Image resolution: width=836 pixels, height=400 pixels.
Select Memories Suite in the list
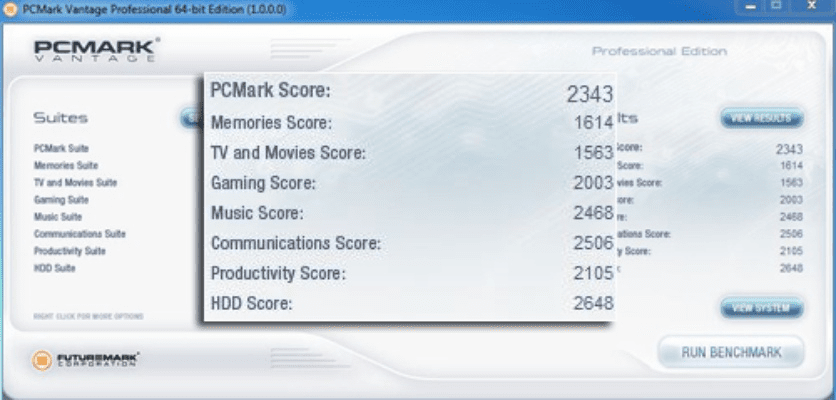coord(65,165)
